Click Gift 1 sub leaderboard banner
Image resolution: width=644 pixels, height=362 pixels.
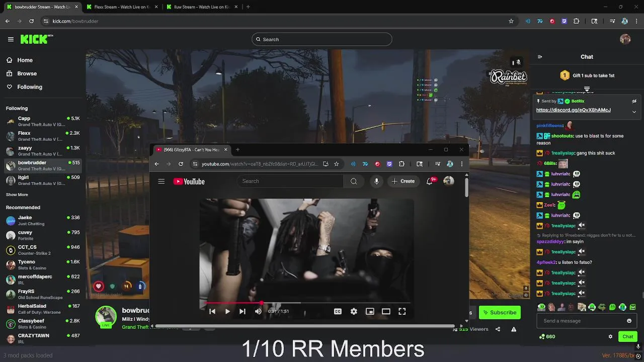(587, 75)
